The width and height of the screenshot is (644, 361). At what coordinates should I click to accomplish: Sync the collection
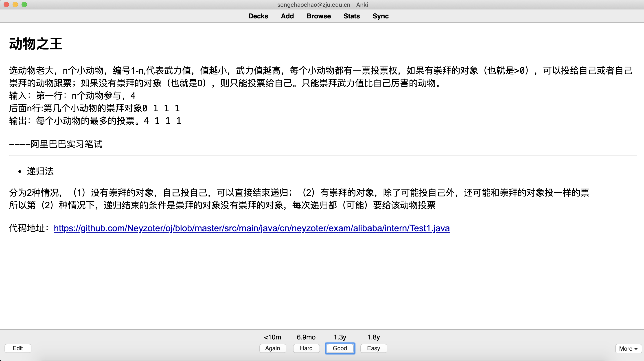tap(380, 16)
